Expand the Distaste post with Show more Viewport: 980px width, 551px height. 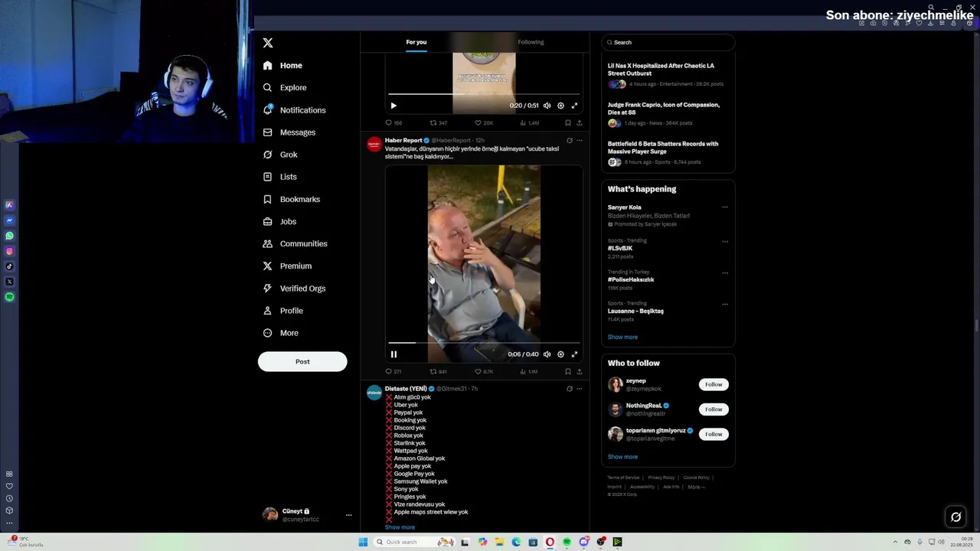point(400,527)
